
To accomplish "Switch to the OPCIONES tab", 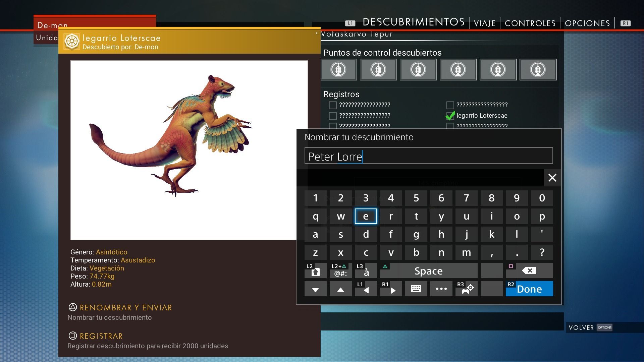I will tap(587, 23).
